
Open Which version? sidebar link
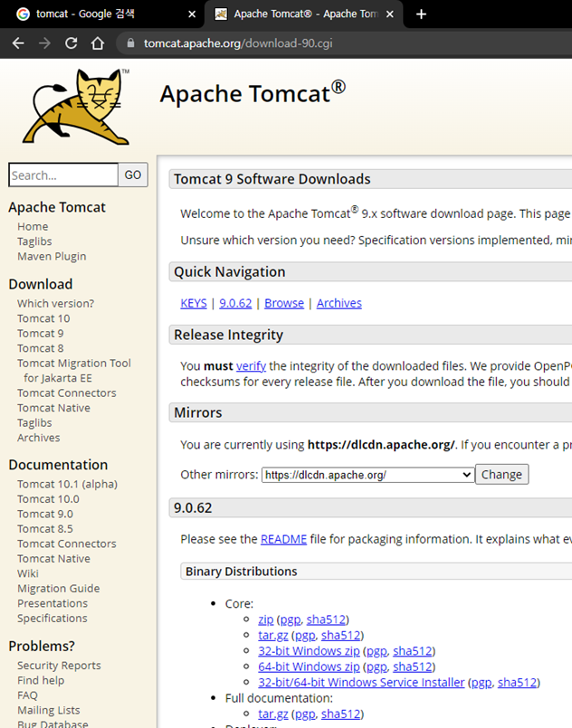click(55, 304)
